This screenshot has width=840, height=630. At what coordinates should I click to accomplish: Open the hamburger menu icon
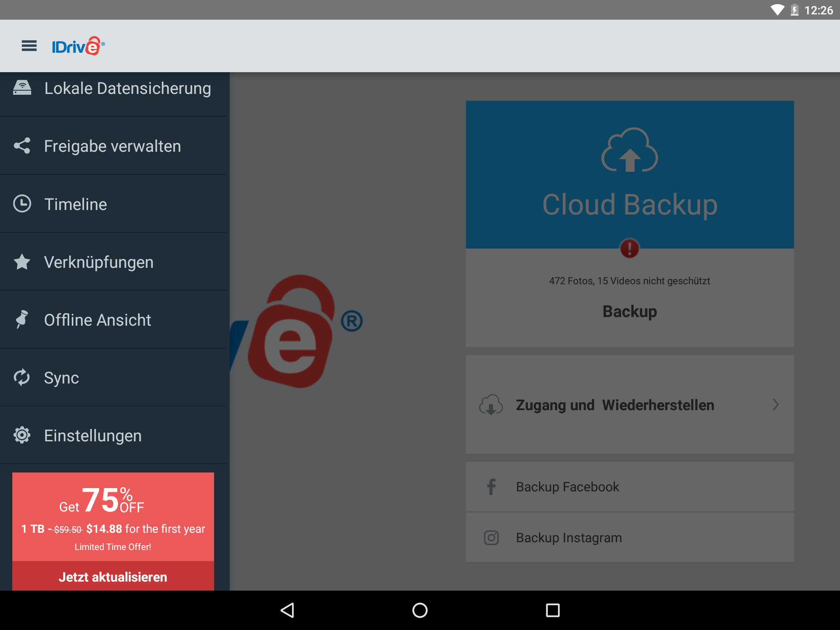tap(29, 46)
